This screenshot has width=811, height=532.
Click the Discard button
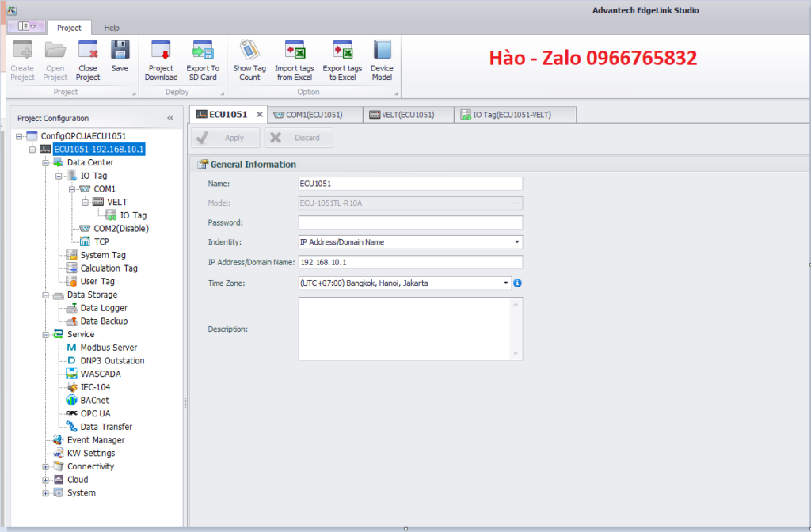299,138
